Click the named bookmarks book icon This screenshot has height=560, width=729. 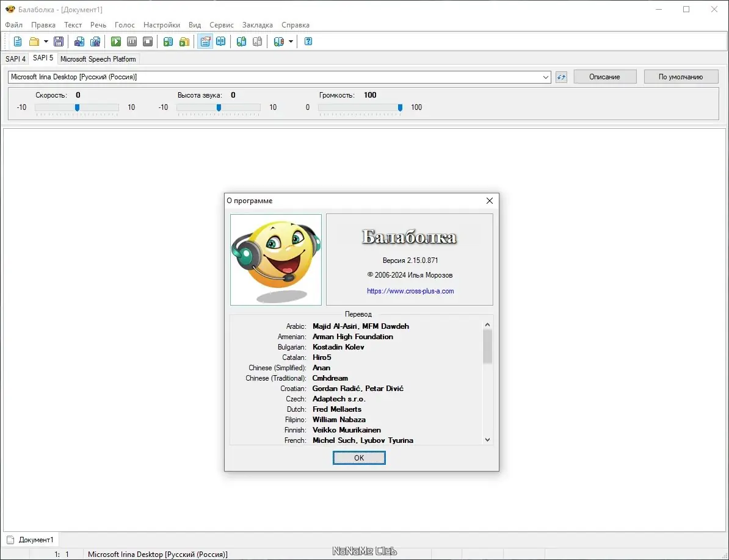point(279,42)
